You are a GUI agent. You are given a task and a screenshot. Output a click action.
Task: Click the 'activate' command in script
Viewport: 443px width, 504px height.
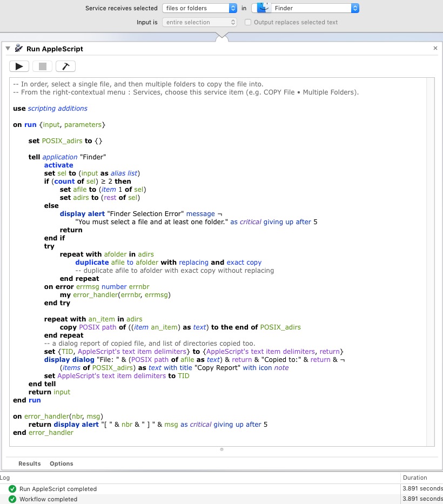click(58, 165)
